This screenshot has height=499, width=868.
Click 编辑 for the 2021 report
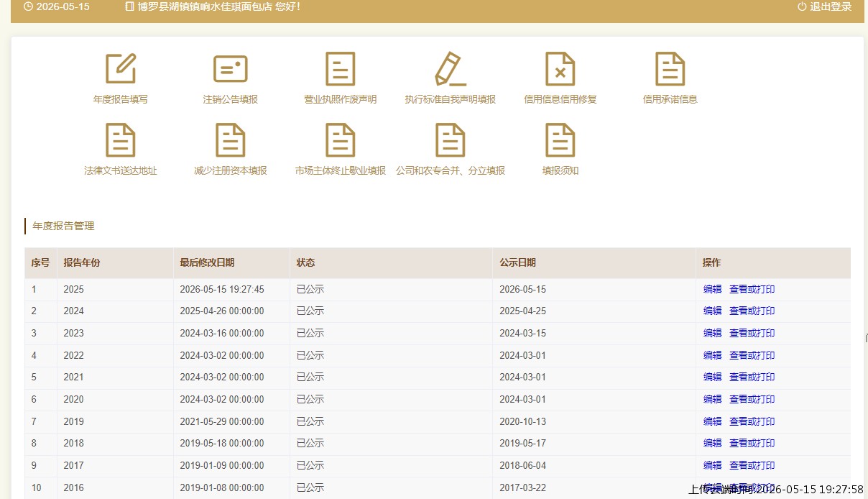[713, 377]
